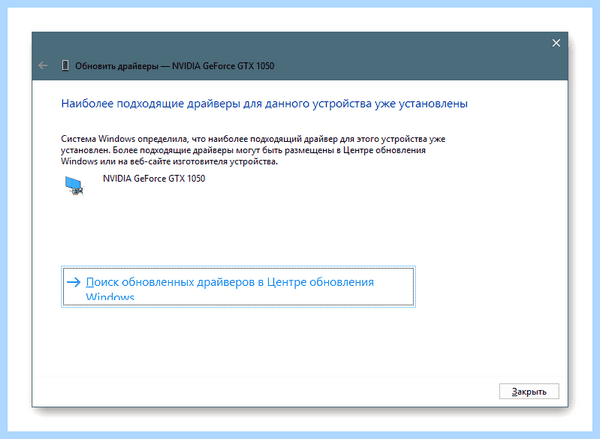The image size is (600, 439).
Task: Click the device icon beside the window title
Action: pyautogui.click(x=65, y=66)
